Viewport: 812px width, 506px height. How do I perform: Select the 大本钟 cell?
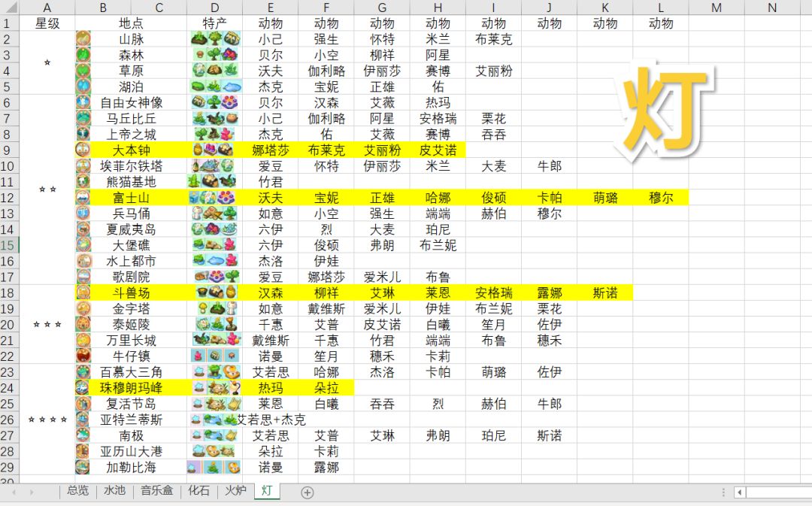131,150
